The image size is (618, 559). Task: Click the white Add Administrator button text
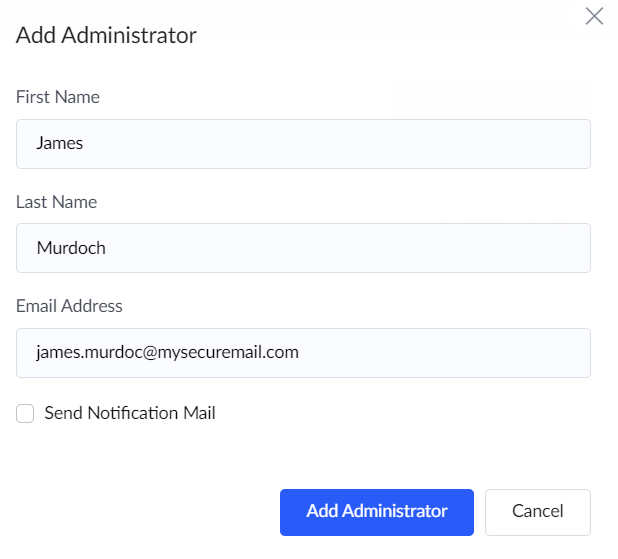tap(376, 512)
